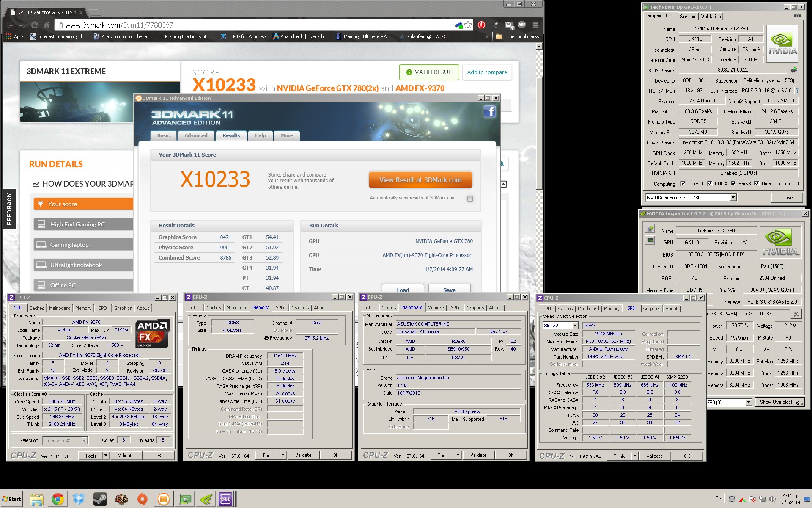The height and width of the screenshot is (508, 812).
Task: Bookmark page with Chrome star icon
Action: (x=468, y=25)
